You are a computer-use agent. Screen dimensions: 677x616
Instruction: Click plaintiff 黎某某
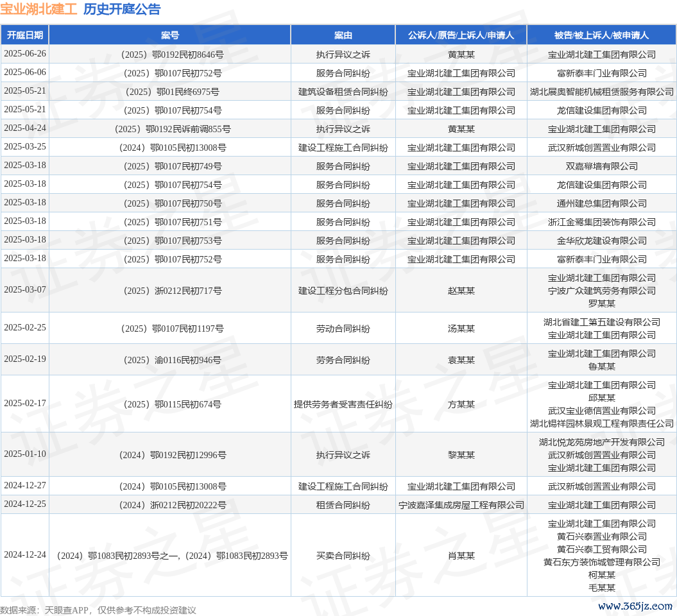pos(461,455)
